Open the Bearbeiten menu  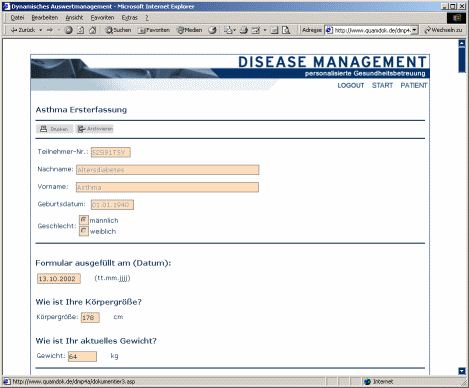[x=45, y=18]
